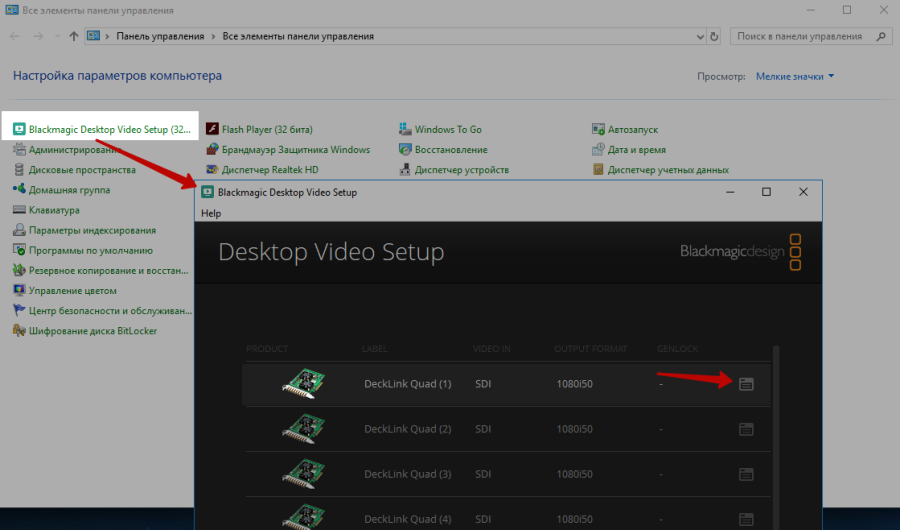Screen dimensions: 900x530
Task: Open recent locations dropdown arrow
Action: point(56,36)
